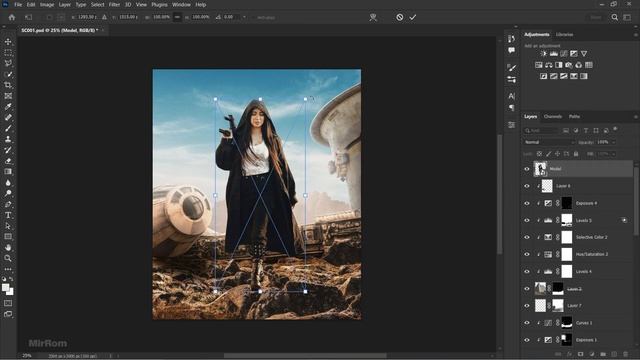The height and width of the screenshot is (360, 640).
Task: Click the transform width percentage field
Action: click(161, 17)
